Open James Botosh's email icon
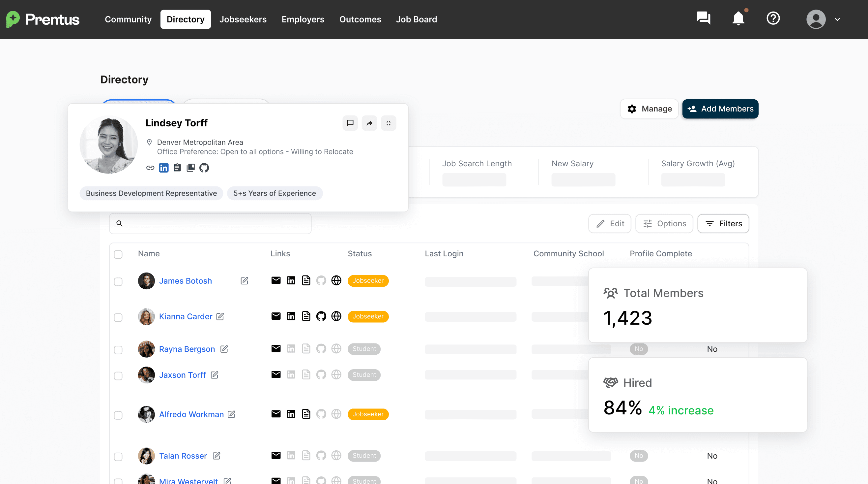This screenshot has width=868, height=484. pos(276,281)
